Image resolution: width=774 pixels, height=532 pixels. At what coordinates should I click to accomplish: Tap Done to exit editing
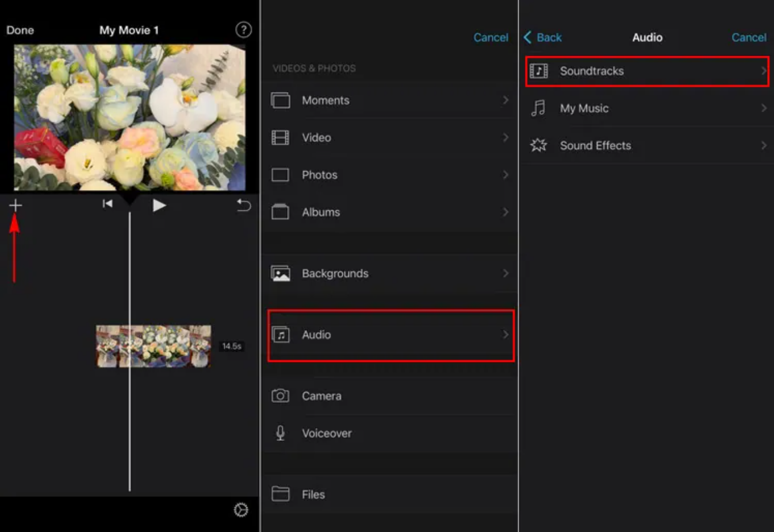(20, 30)
